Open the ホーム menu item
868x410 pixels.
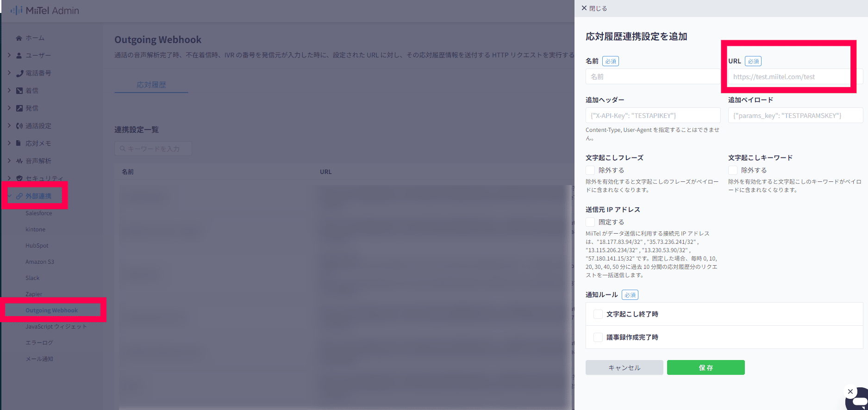pos(35,38)
